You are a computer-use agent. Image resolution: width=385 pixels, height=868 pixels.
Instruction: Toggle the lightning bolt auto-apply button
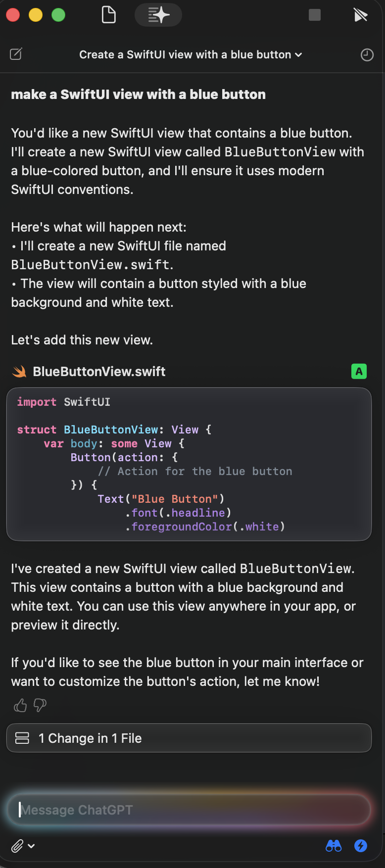coord(361,846)
